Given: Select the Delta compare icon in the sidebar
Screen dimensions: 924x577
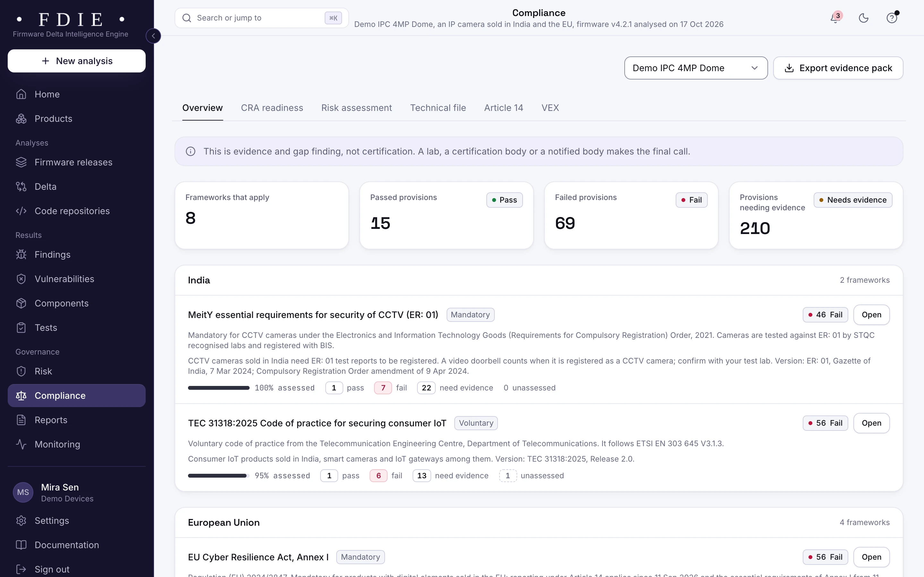Looking at the screenshot, I should click(21, 187).
